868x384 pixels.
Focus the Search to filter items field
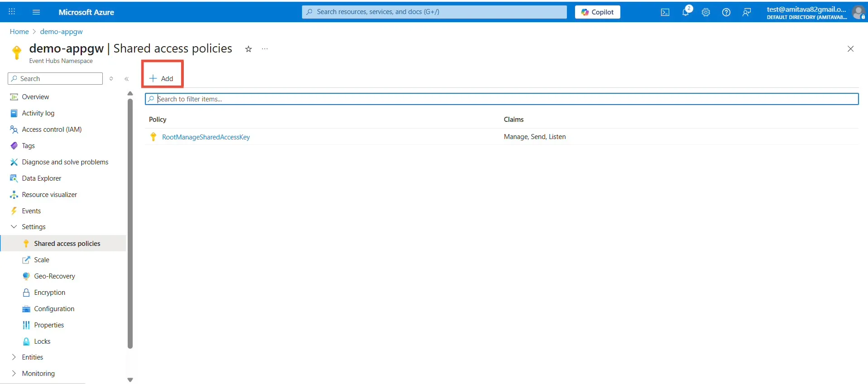(502, 99)
